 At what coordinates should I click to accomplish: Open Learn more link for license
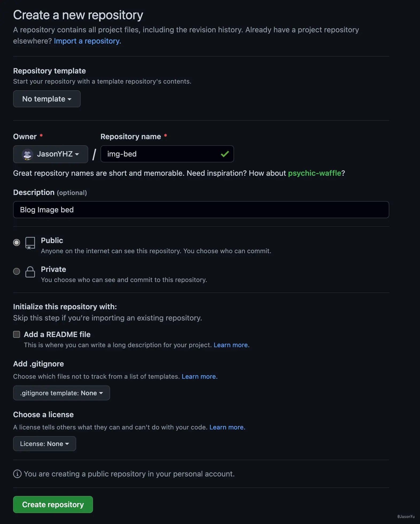click(227, 427)
